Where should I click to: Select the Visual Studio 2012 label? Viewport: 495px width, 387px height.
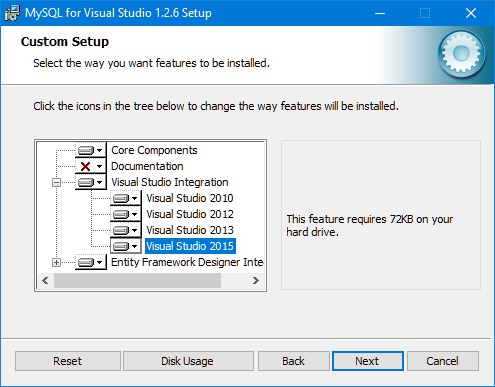pos(190,214)
